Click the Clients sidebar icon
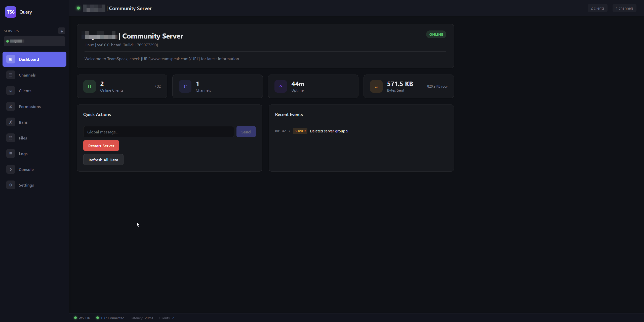 click(11, 91)
